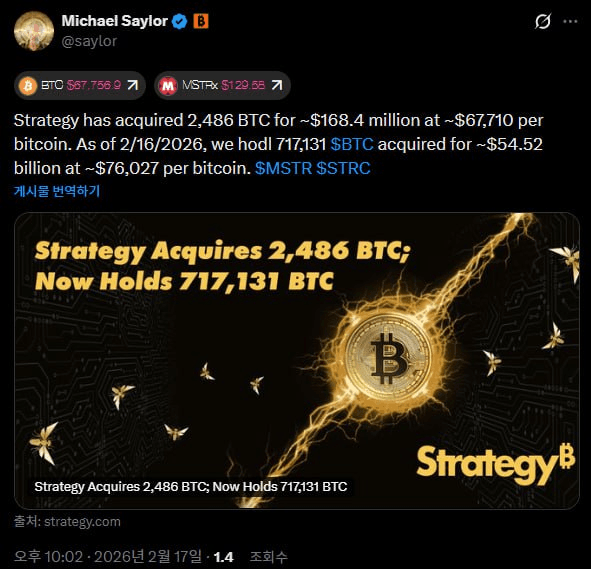The image size is (591, 569).
Task: Open the MSTRx price chip arrow
Action: click(277, 85)
